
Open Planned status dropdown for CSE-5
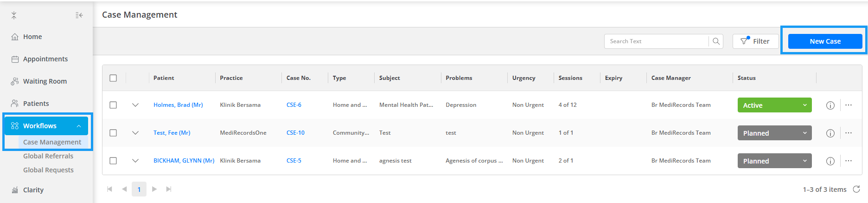tap(774, 161)
